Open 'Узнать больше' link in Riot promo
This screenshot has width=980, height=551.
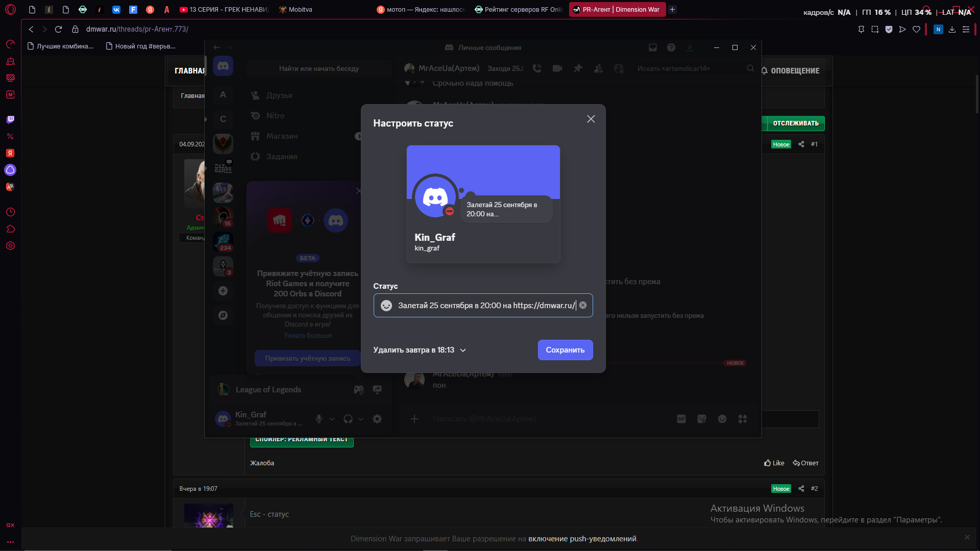click(x=308, y=336)
